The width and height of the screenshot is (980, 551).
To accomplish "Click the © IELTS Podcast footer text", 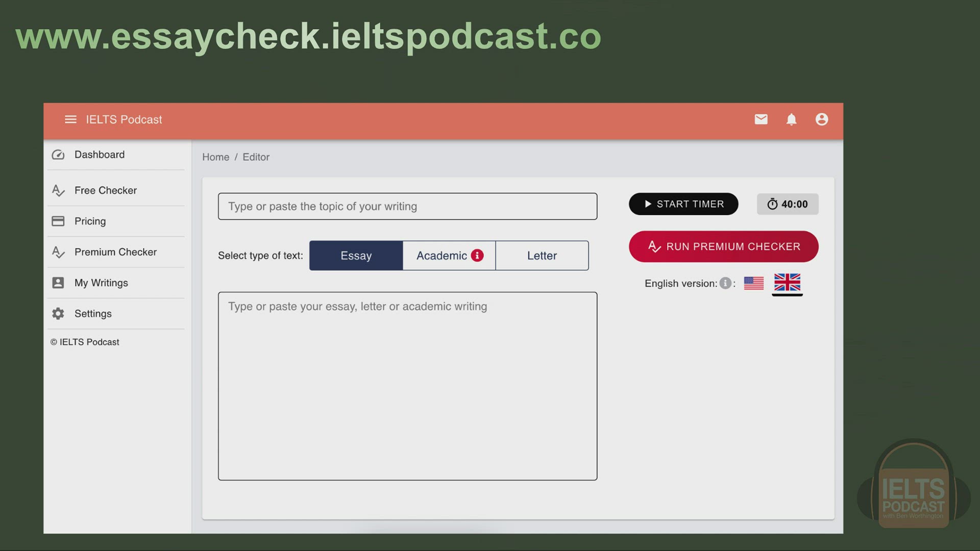I will pos(85,342).
